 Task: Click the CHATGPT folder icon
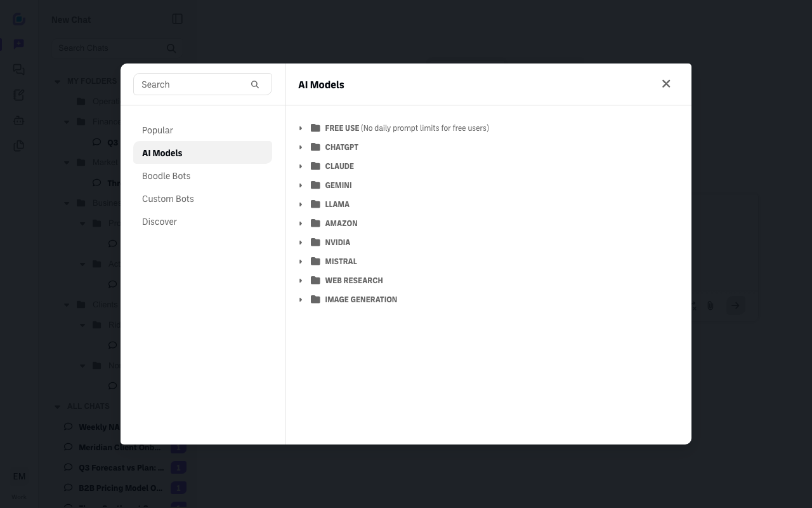(315, 147)
